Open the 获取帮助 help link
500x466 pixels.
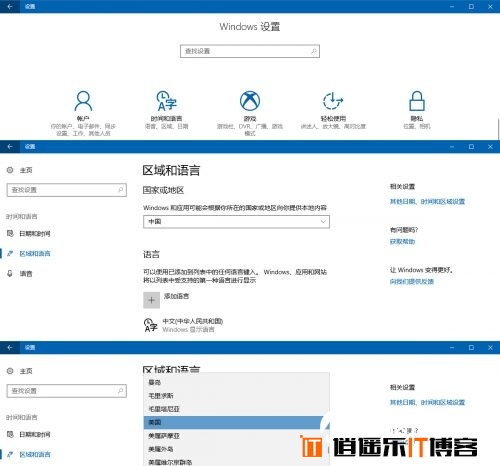pos(402,241)
